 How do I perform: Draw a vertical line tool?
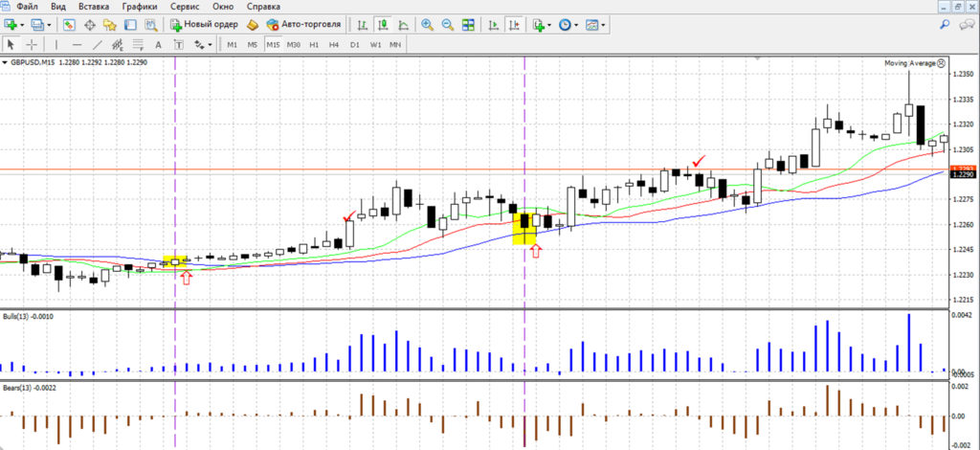[x=56, y=44]
